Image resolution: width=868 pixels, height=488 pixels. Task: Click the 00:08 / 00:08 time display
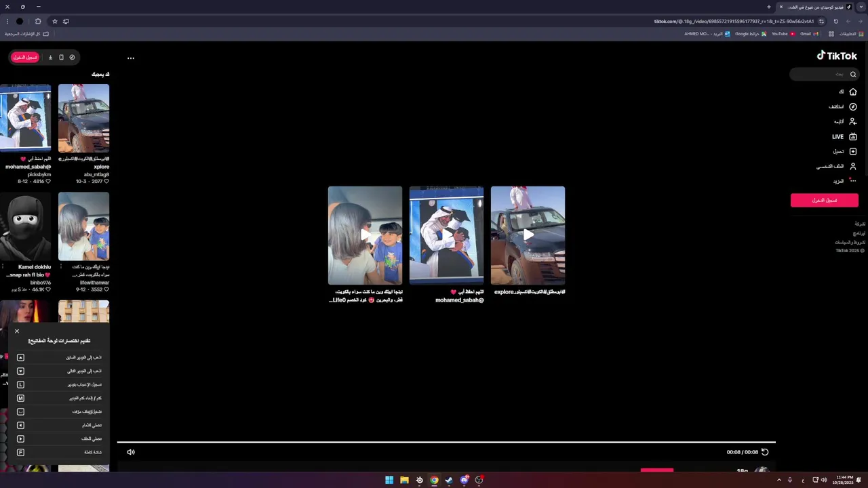pyautogui.click(x=743, y=452)
